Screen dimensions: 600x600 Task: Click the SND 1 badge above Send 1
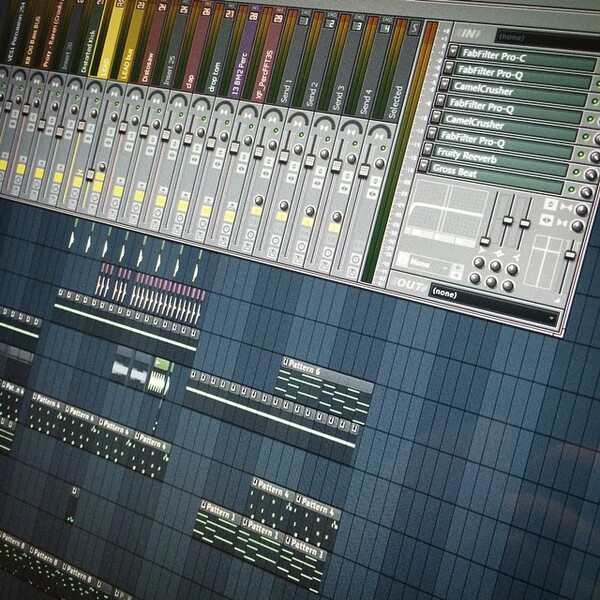[x=303, y=18]
